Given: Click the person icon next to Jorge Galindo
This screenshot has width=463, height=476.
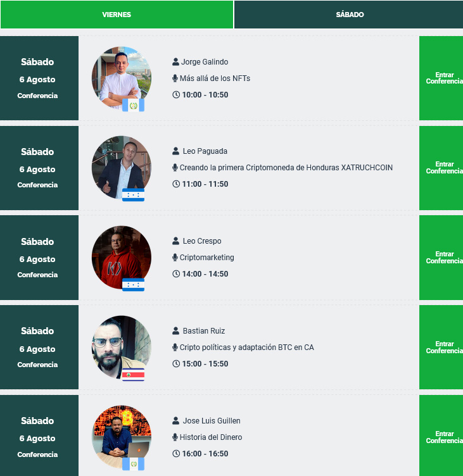Looking at the screenshot, I should point(175,62).
